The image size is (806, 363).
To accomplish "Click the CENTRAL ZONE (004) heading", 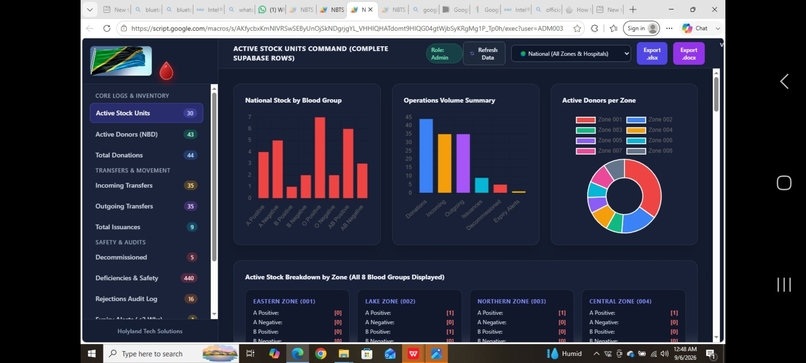I will click(x=620, y=301).
